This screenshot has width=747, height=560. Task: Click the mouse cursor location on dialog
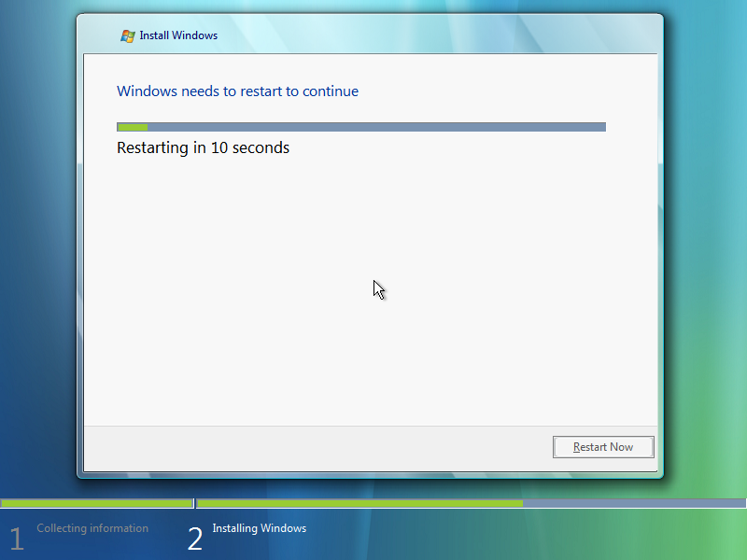click(377, 289)
